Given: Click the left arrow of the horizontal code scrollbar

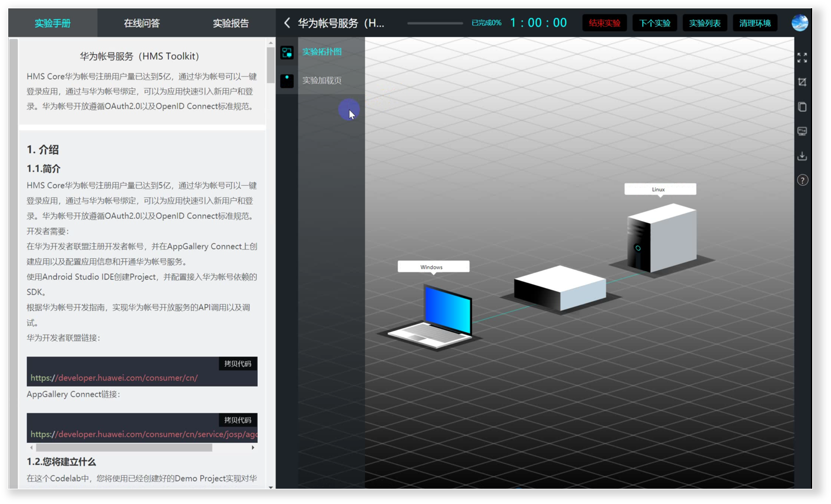Looking at the screenshot, I should coord(31,448).
